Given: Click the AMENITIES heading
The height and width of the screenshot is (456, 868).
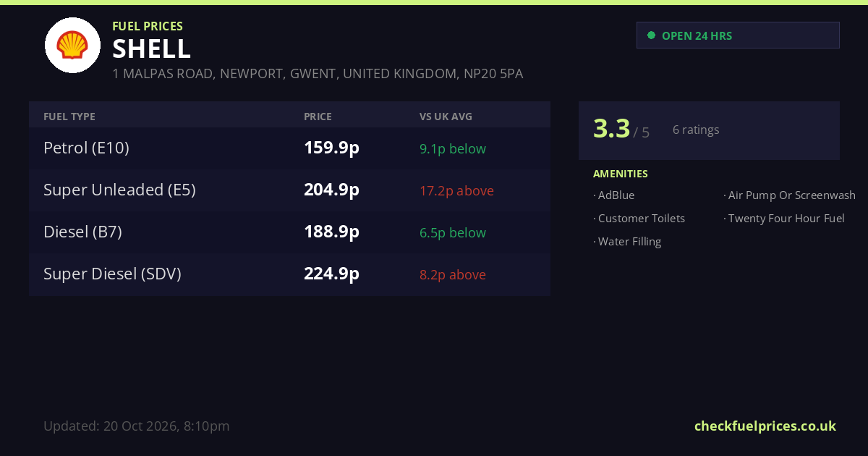Looking at the screenshot, I should click(621, 174).
